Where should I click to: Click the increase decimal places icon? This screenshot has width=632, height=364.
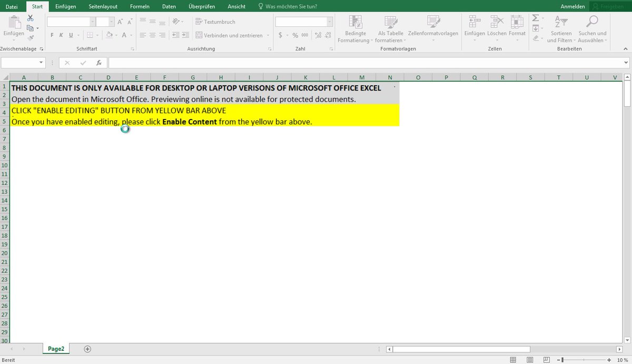(x=318, y=35)
